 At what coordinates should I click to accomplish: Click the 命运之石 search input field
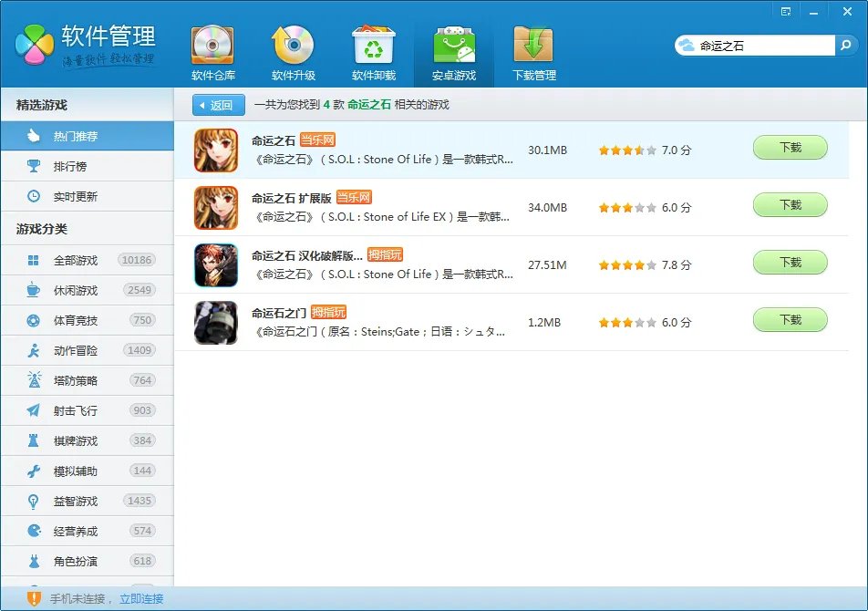(x=757, y=44)
